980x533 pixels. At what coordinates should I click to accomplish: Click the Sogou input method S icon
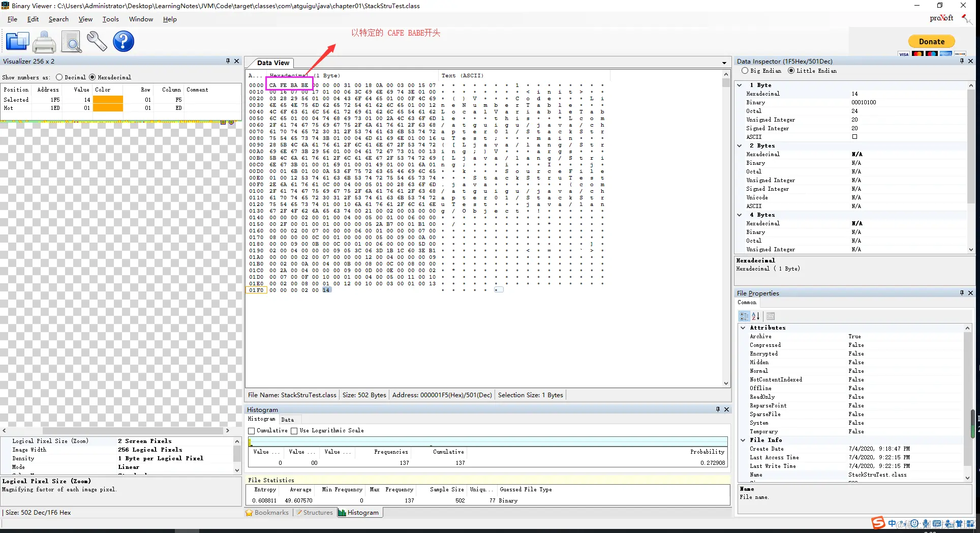pyautogui.click(x=878, y=523)
